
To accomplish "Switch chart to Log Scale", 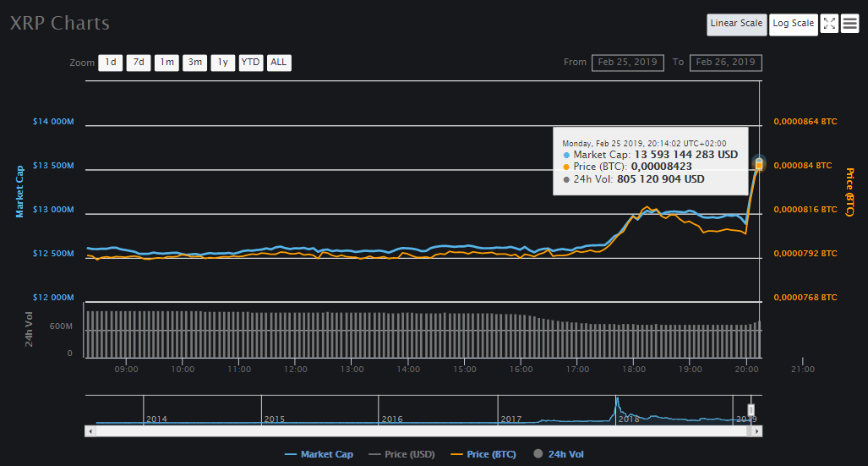I will (x=793, y=24).
